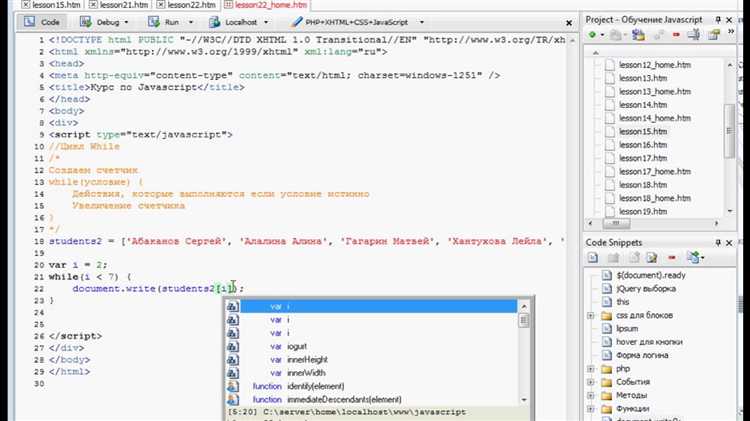The height and width of the screenshot is (421, 750).
Task: Close the Code Snippets panel
Action: point(729,243)
